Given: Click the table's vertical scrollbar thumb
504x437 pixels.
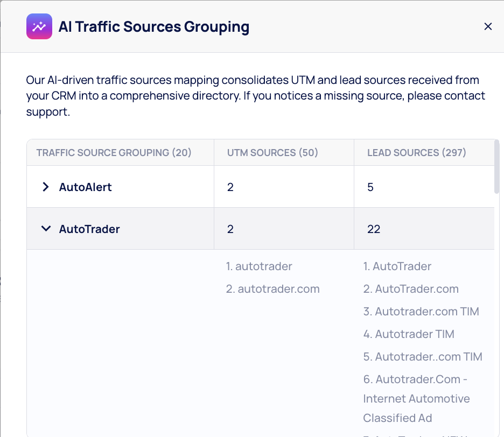Looking at the screenshot, I should point(496,167).
